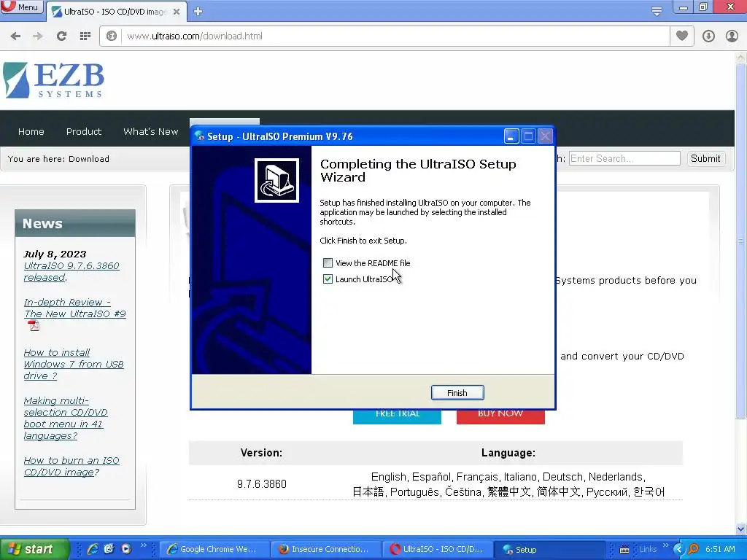Open the browser downloads icon

pyautogui.click(x=708, y=36)
